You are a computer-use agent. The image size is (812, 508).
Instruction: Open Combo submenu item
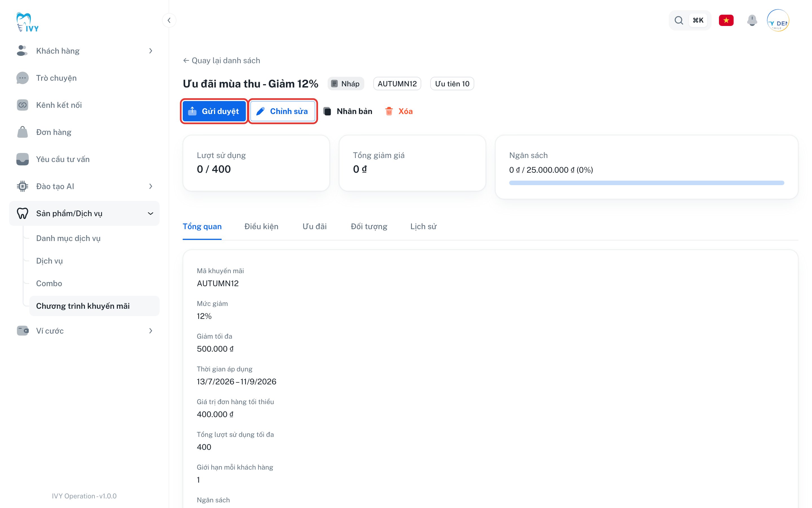click(94, 283)
